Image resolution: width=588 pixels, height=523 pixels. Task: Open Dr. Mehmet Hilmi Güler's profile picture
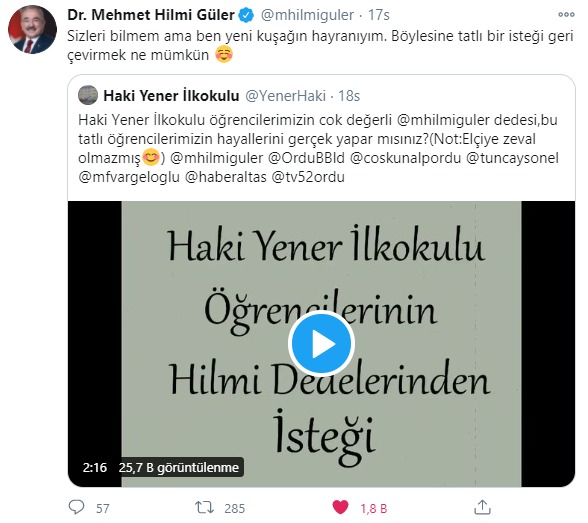(x=32, y=30)
